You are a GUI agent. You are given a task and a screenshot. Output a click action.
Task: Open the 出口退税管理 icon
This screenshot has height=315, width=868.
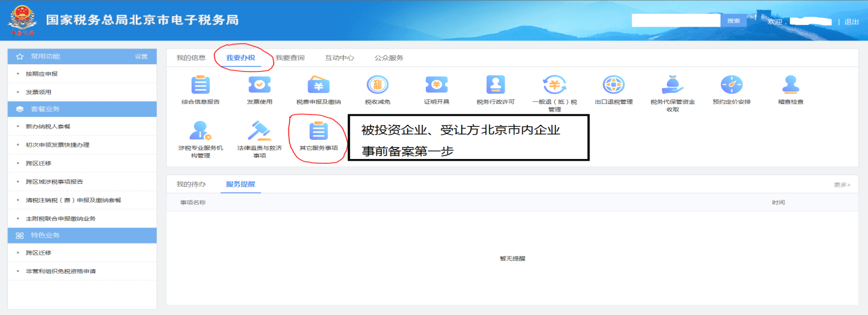pos(614,85)
